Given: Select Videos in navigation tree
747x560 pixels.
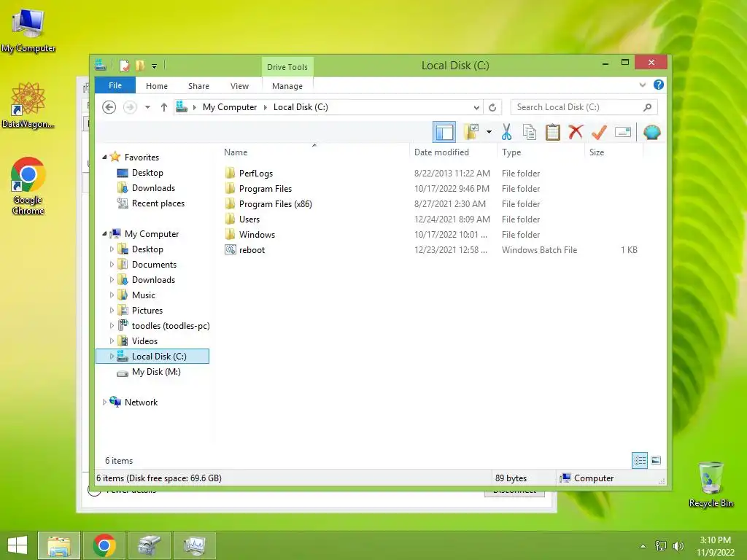Looking at the screenshot, I should click(x=144, y=341).
